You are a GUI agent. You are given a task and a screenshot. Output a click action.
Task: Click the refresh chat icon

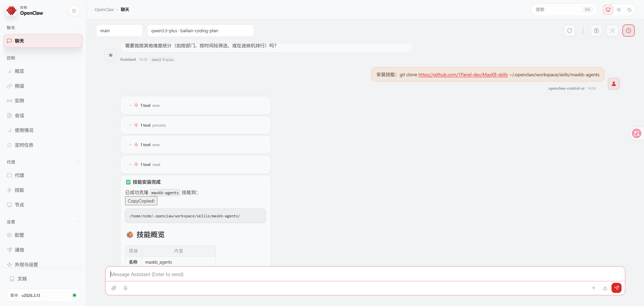point(570,31)
